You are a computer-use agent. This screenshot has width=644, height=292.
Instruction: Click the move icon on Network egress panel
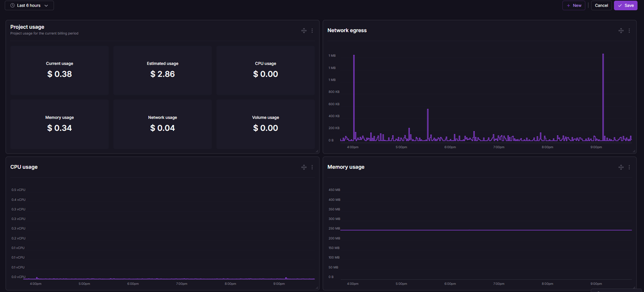pyautogui.click(x=621, y=31)
